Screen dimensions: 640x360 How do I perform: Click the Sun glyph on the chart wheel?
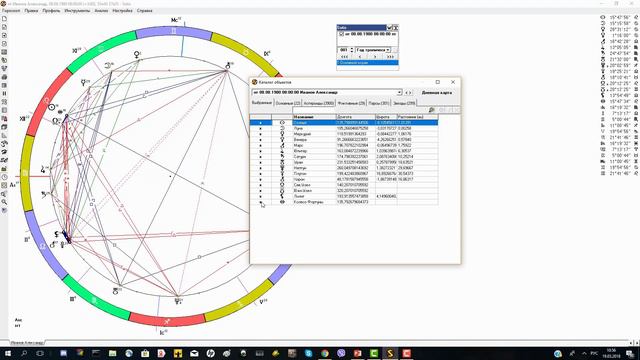[x=51, y=107]
